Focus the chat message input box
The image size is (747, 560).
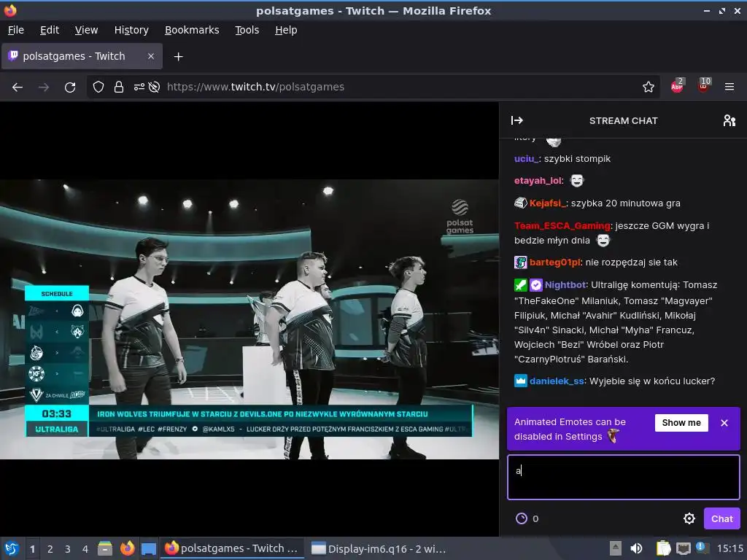(x=623, y=477)
